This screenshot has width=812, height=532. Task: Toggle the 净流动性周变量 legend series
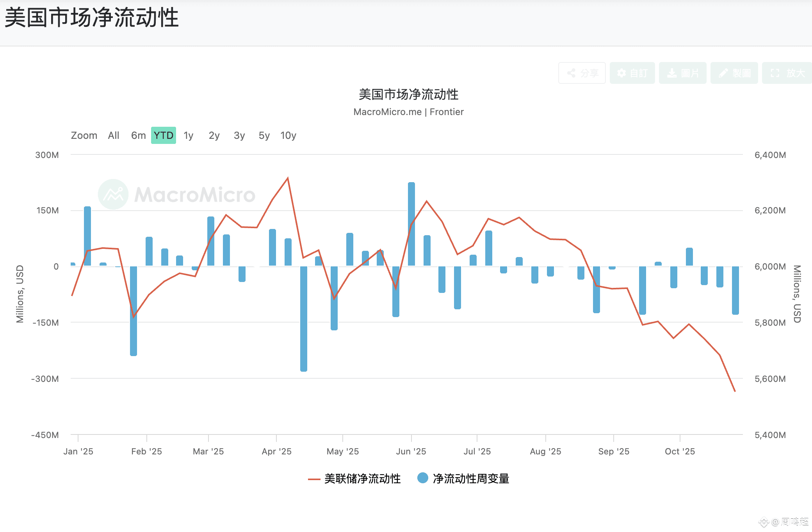point(470,479)
